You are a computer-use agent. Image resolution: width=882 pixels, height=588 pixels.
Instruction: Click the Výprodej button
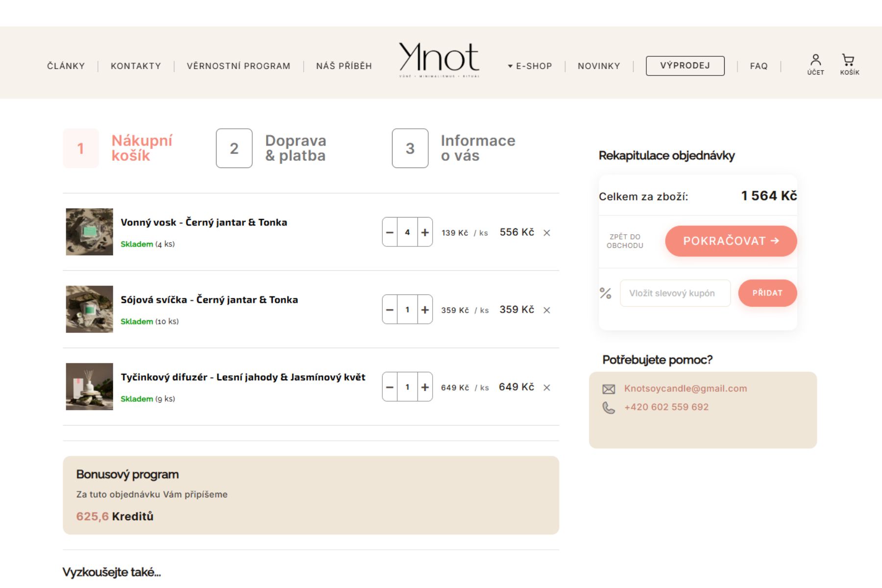point(685,66)
